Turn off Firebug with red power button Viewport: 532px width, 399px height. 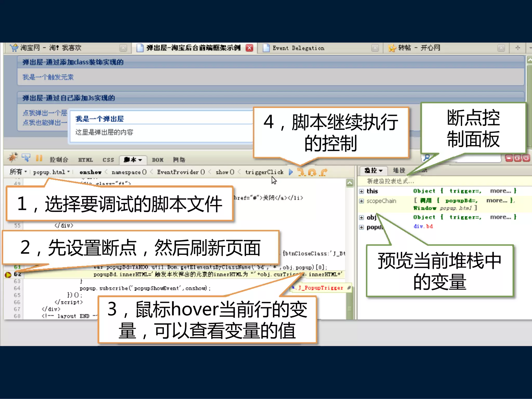coord(526,158)
